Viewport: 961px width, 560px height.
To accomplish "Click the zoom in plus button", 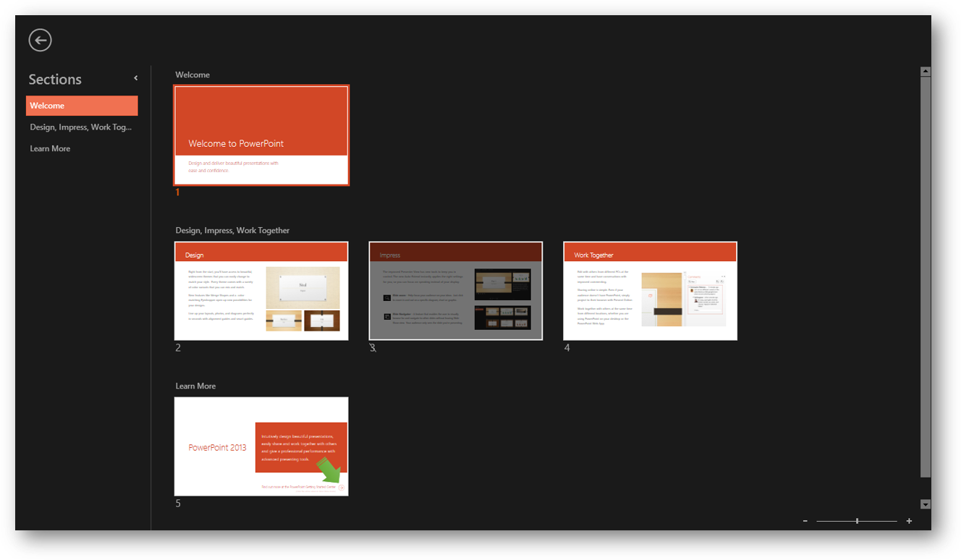I will pyautogui.click(x=909, y=521).
